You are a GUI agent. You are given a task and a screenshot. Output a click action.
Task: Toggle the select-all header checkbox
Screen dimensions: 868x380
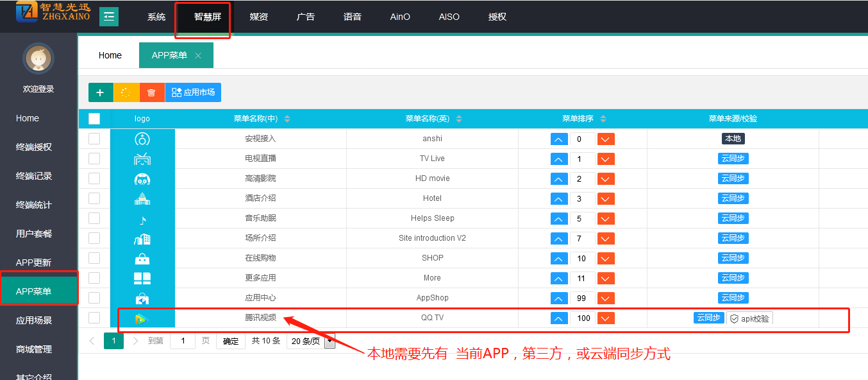tap(94, 119)
